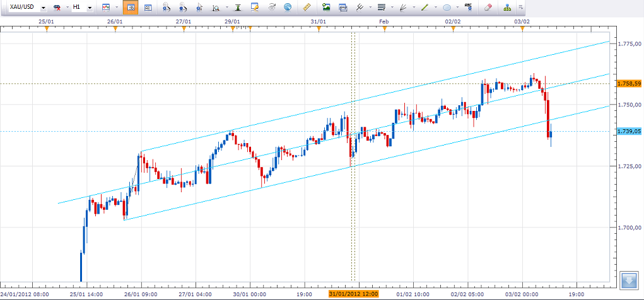644x300 pixels.
Task: Click the 1.739,05 current price label
Action: (629, 131)
